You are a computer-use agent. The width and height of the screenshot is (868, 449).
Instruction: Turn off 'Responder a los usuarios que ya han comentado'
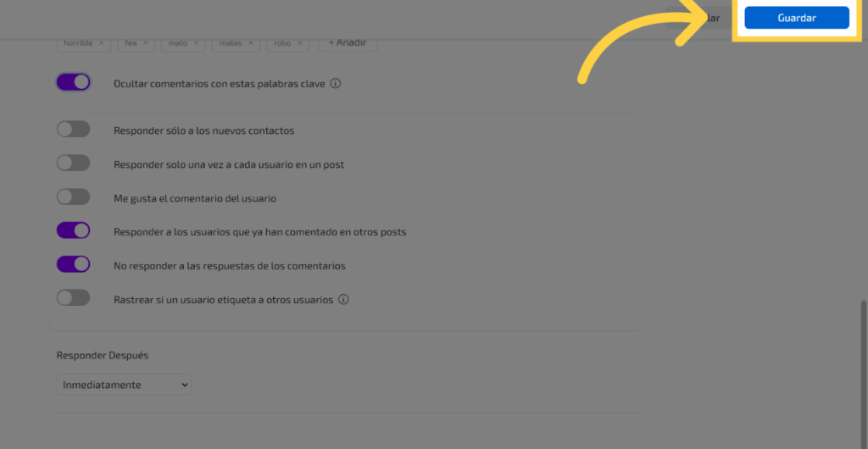(x=73, y=231)
